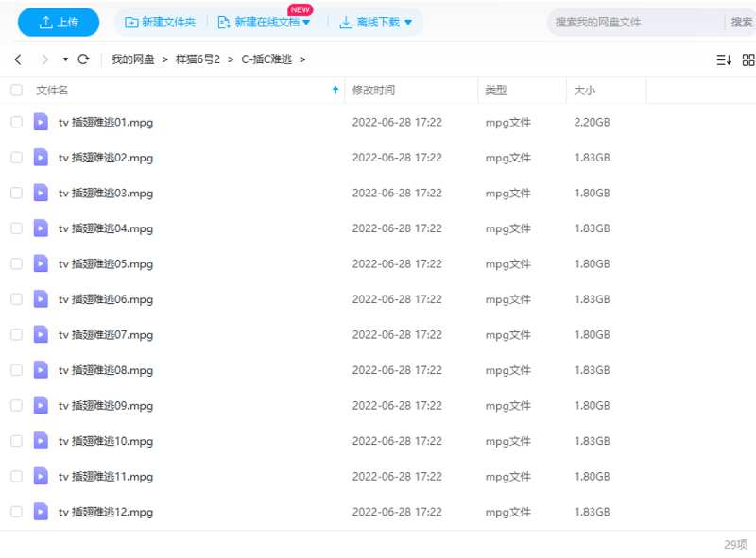
Task: Click the video file icon for 插翅难逃06.mpg
Action: 41,299
